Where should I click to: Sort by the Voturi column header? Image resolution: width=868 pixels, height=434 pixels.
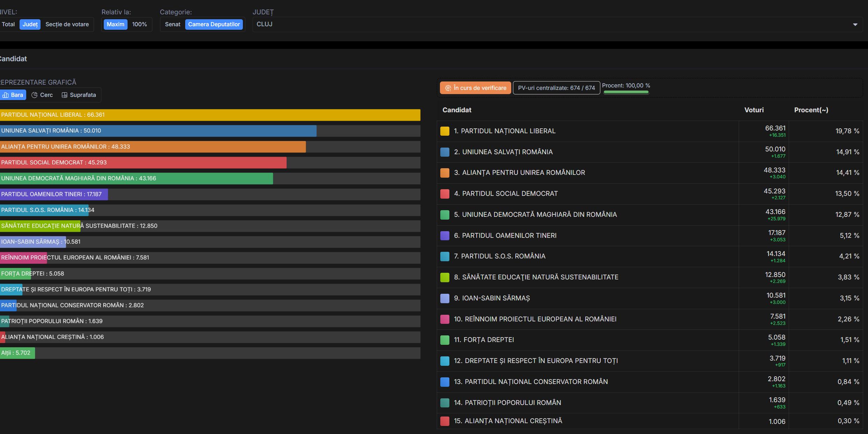pyautogui.click(x=754, y=110)
